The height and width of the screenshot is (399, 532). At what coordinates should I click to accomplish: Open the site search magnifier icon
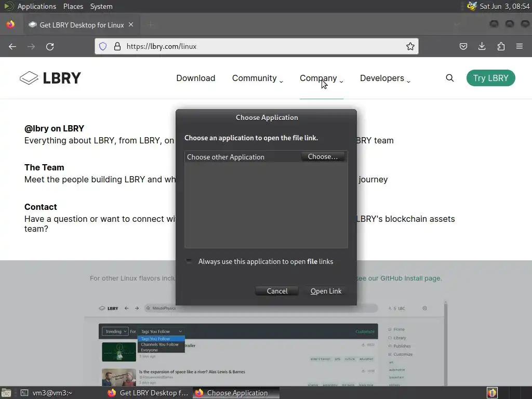point(449,78)
